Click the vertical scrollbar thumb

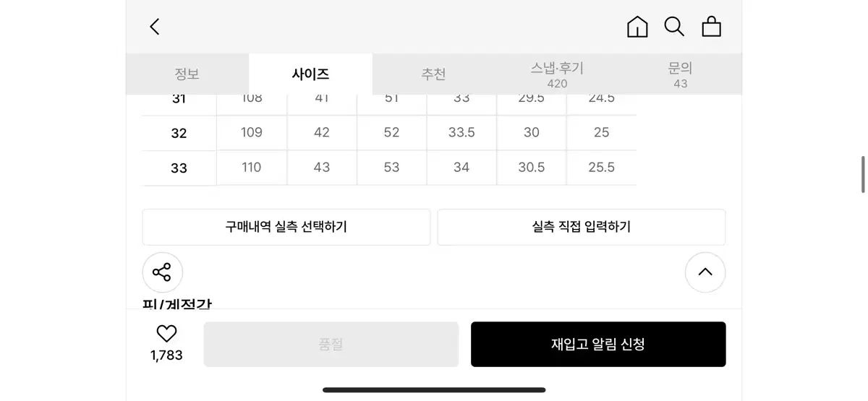click(863, 174)
